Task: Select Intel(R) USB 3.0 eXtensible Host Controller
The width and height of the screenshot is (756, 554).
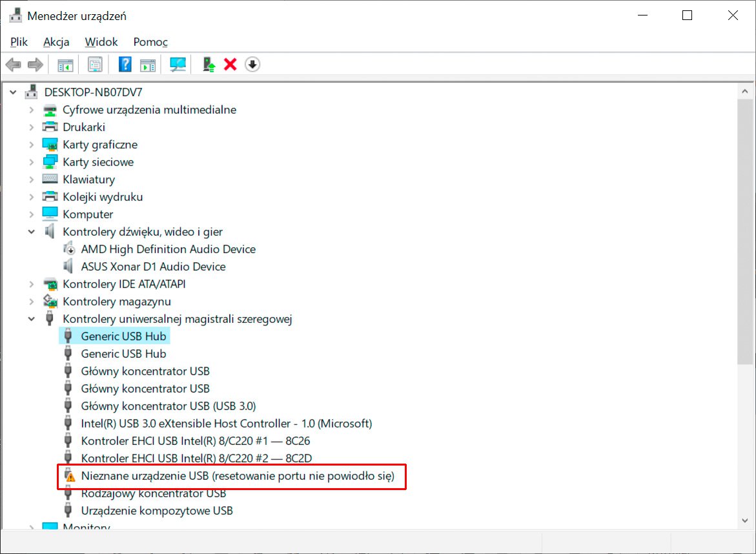Action: [x=226, y=424]
